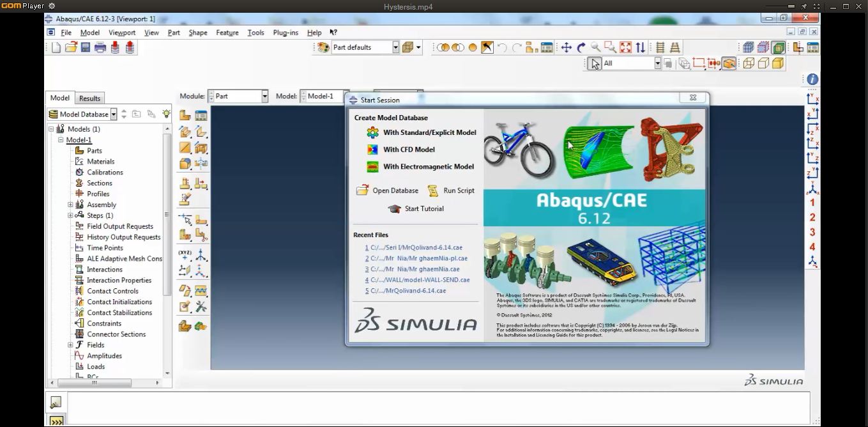Click the selection arrow tool icon

(595, 63)
